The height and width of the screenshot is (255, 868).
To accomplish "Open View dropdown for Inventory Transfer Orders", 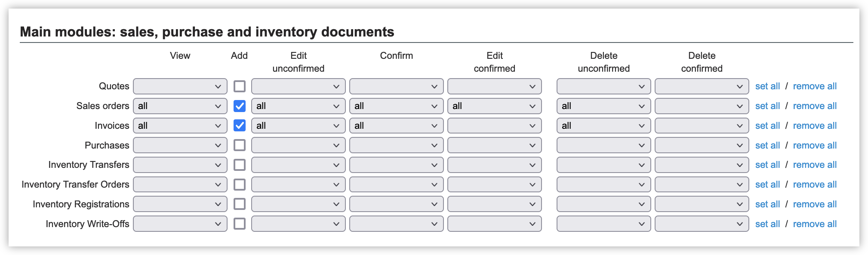I will [x=180, y=185].
